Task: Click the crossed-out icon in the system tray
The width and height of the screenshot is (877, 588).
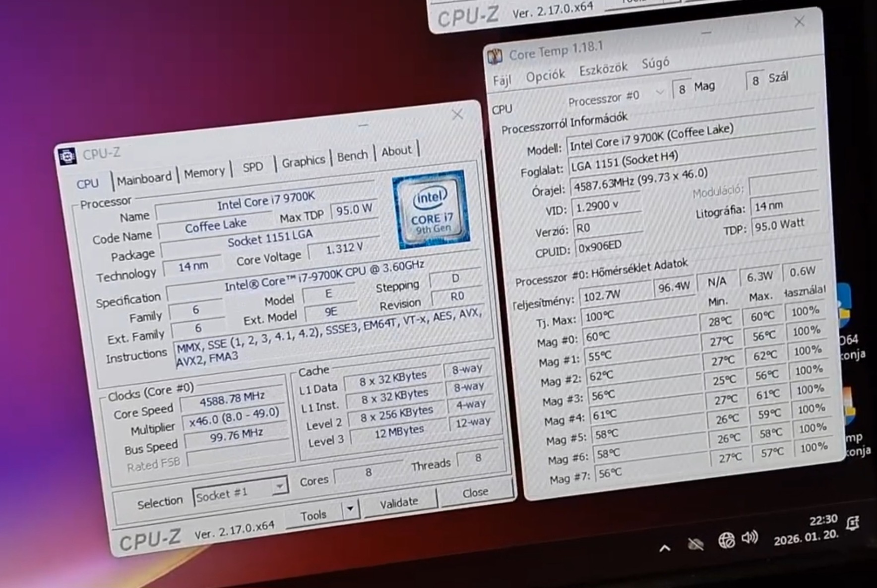Action: (x=695, y=544)
